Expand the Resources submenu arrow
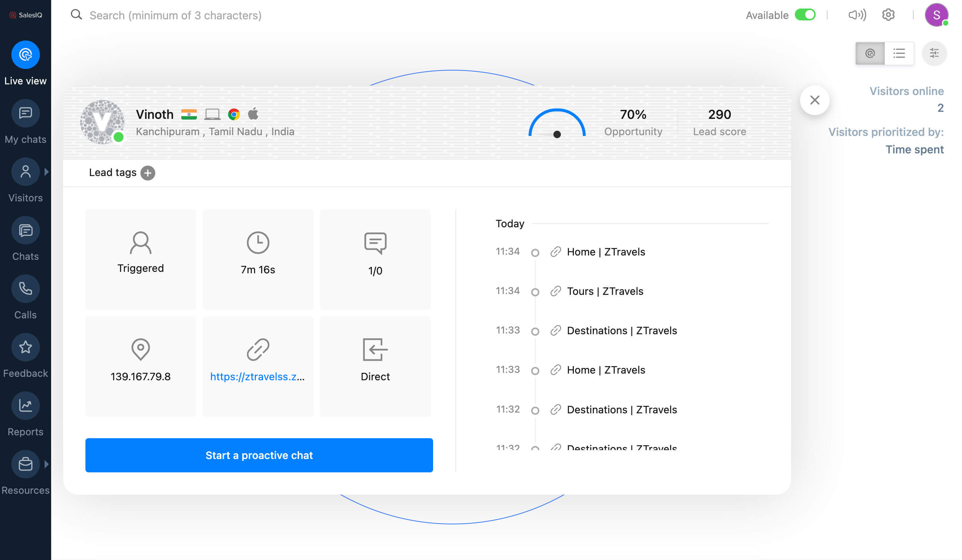 (x=46, y=464)
